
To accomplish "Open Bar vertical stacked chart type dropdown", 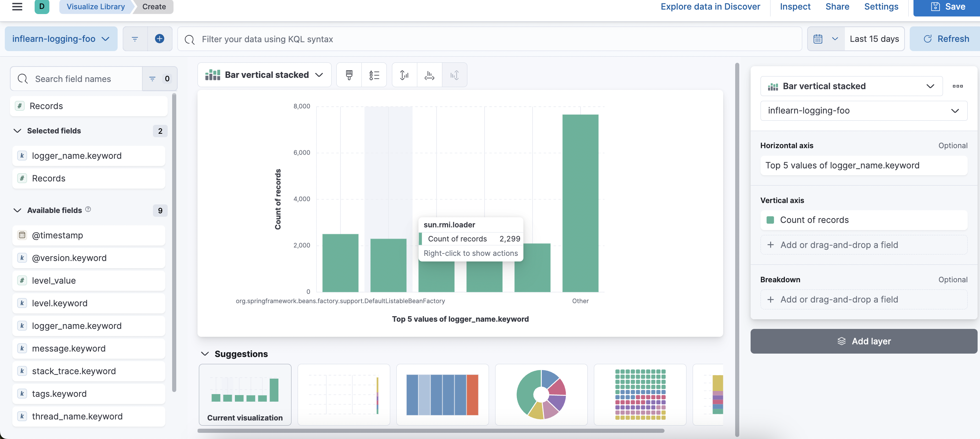I will 264,75.
